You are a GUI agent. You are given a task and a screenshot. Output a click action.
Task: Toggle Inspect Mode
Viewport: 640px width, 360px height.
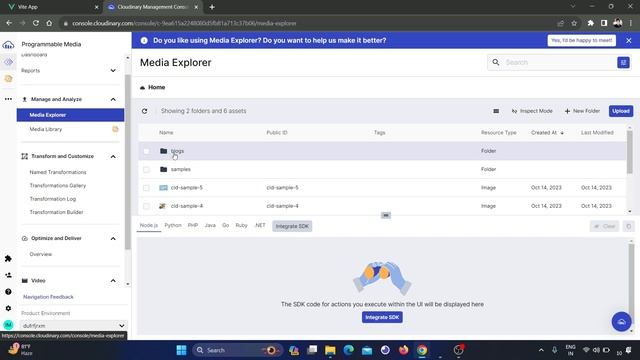point(532,111)
